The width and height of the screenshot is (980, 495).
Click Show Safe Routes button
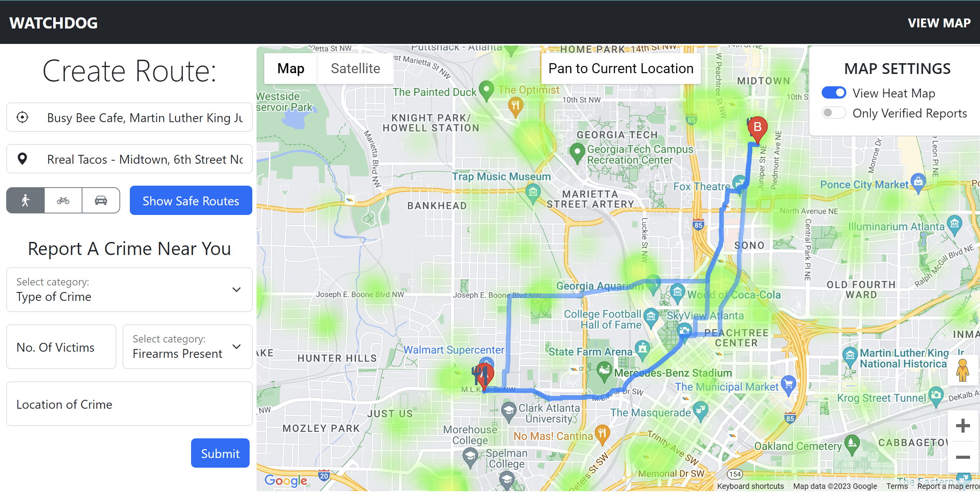(191, 201)
